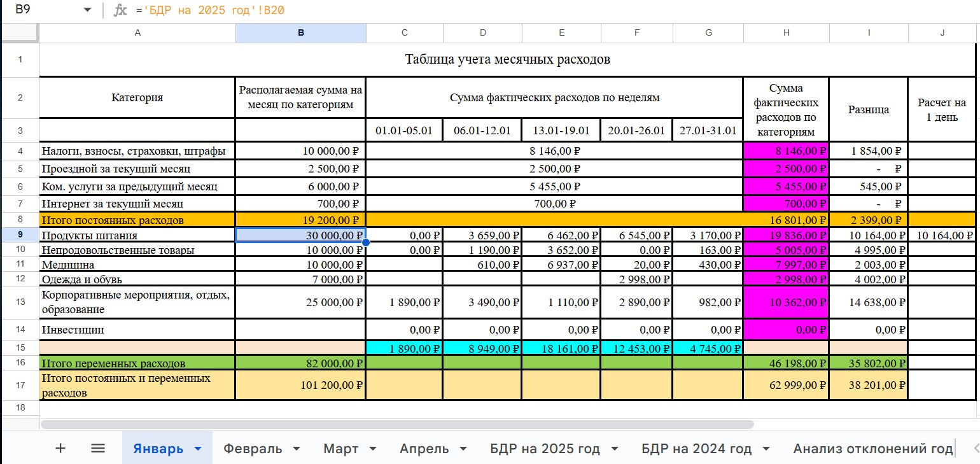This screenshot has width=980, height=464.
Task: Select column H by its header
Action: (x=786, y=32)
